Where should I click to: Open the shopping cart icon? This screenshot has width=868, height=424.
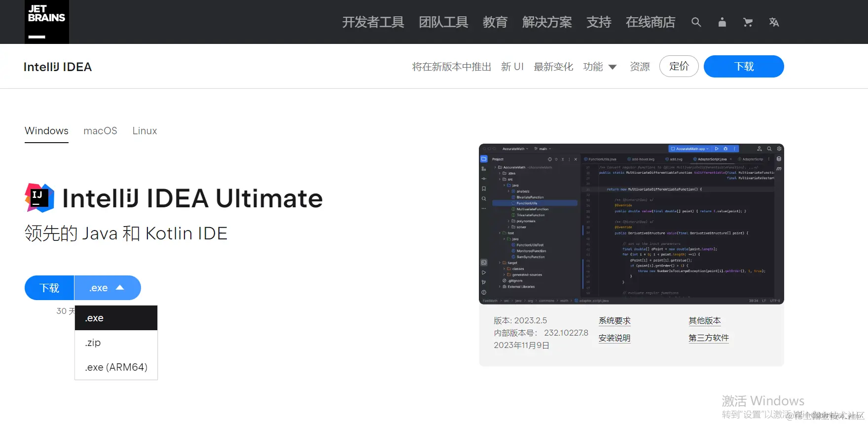[748, 22]
